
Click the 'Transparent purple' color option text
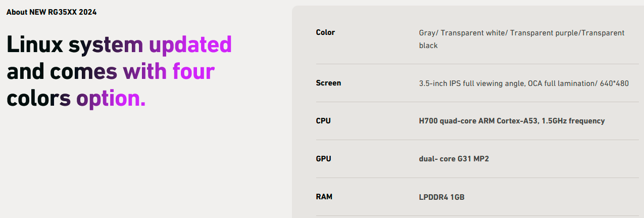point(544,33)
